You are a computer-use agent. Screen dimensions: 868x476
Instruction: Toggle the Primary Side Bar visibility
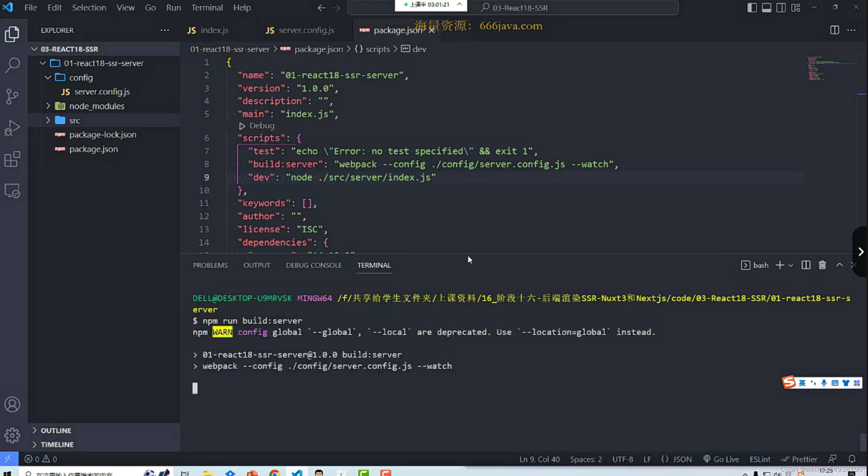[x=752, y=8]
